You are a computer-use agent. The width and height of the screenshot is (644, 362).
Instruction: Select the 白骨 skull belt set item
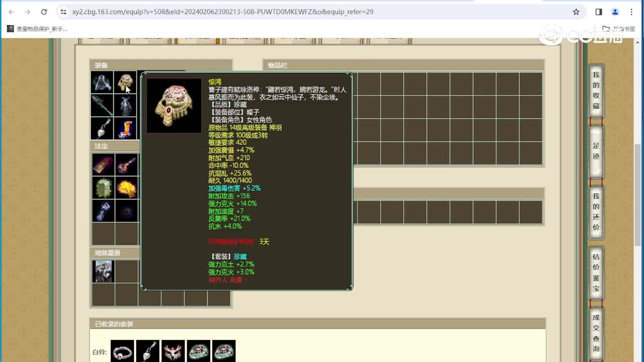122,351
